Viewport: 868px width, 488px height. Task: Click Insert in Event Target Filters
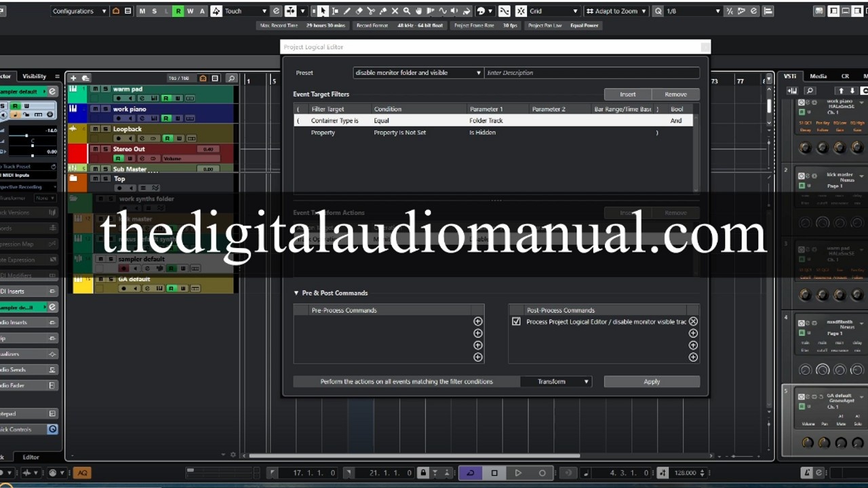pos(628,94)
